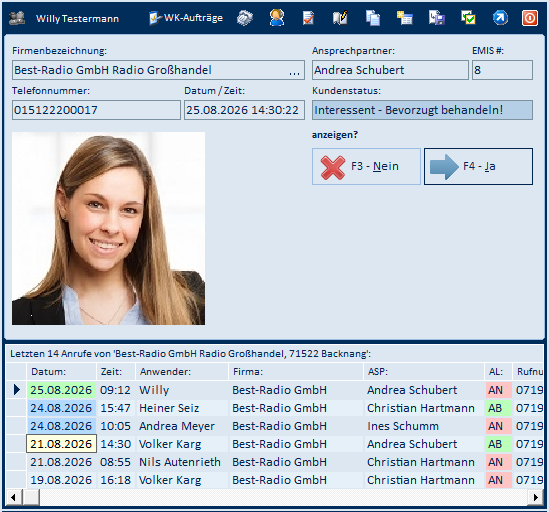
Task: Open the ellipsis in Firmenbezeichnung field
Action: [x=294, y=72]
